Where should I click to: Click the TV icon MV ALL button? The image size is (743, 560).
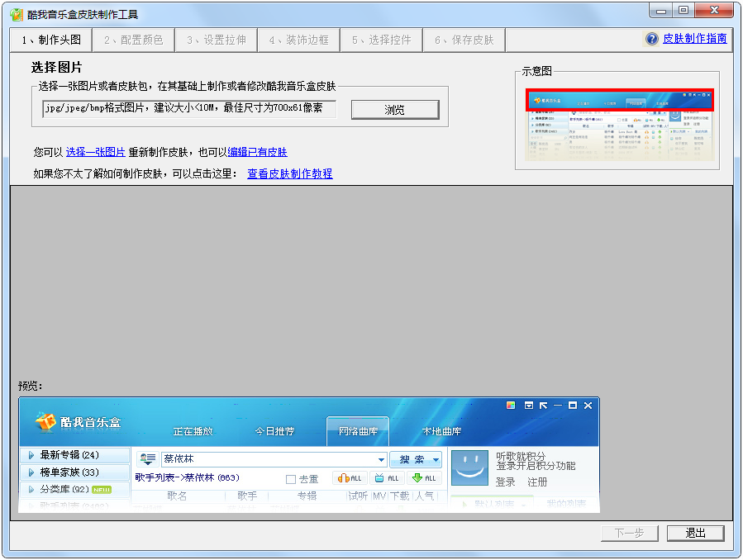pos(387,478)
